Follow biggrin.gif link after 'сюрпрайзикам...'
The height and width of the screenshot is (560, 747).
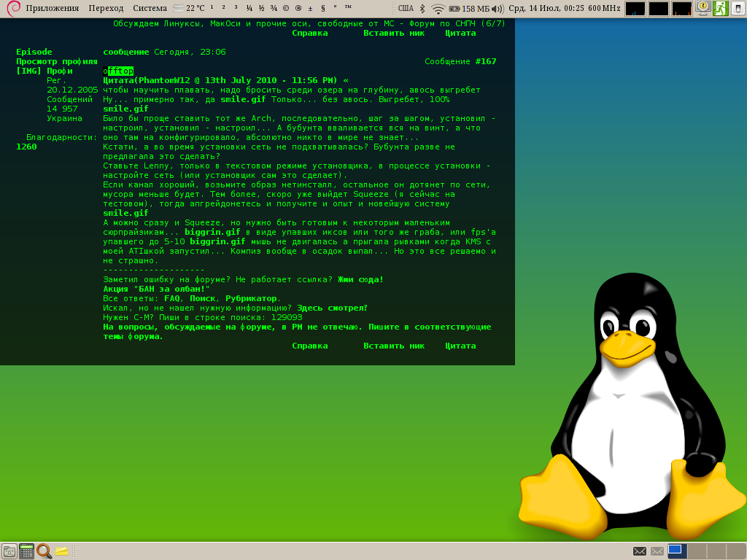pyautogui.click(x=212, y=232)
